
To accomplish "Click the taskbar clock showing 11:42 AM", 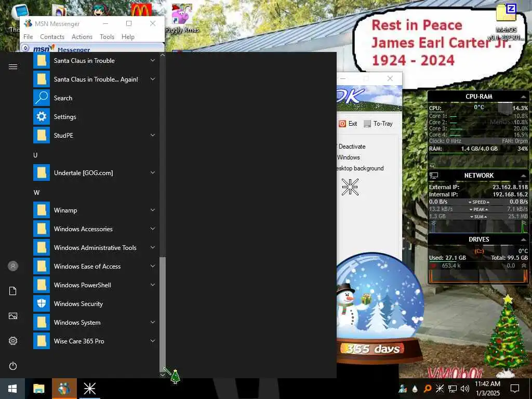I will [x=487, y=389].
